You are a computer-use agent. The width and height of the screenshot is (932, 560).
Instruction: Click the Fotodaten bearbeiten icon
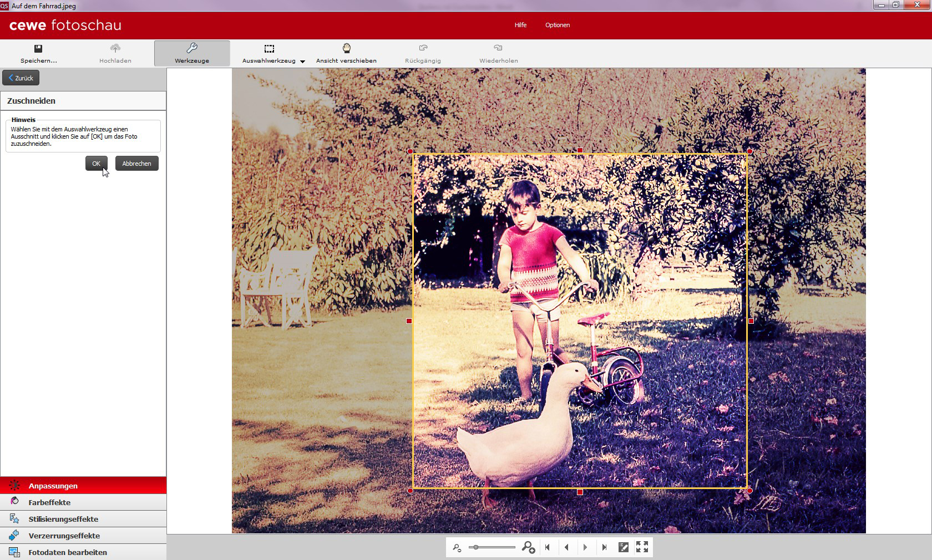pos(14,552)
